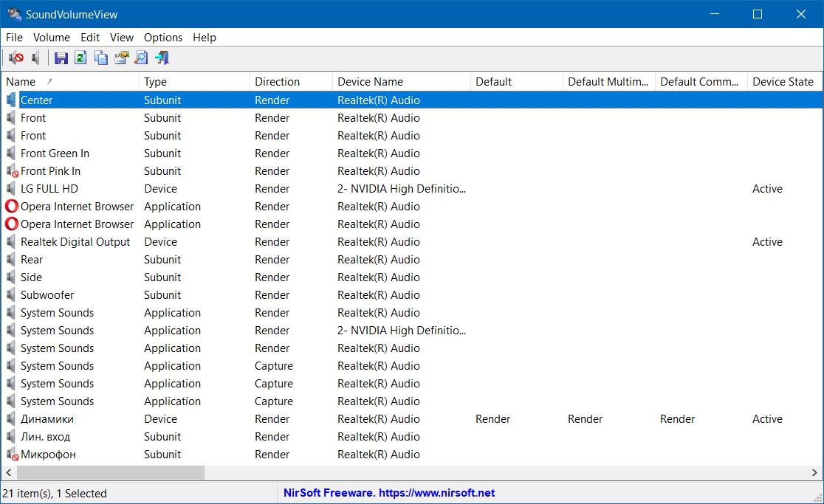Copy selected items using the toolbar icon
824x504 pixels.
coord(101,58)
